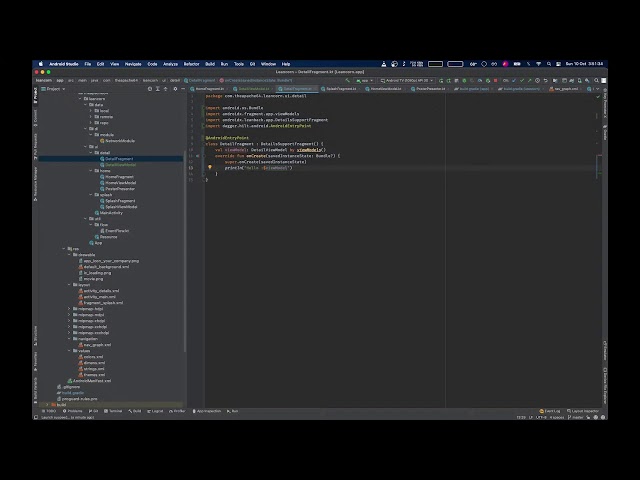Click the Git push arrow icon
Viewport: 640px width, 480px height.
click(529, 80)
